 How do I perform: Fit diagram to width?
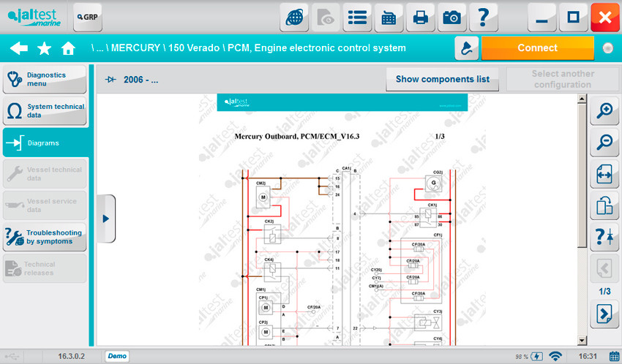[x=604, y=174]
